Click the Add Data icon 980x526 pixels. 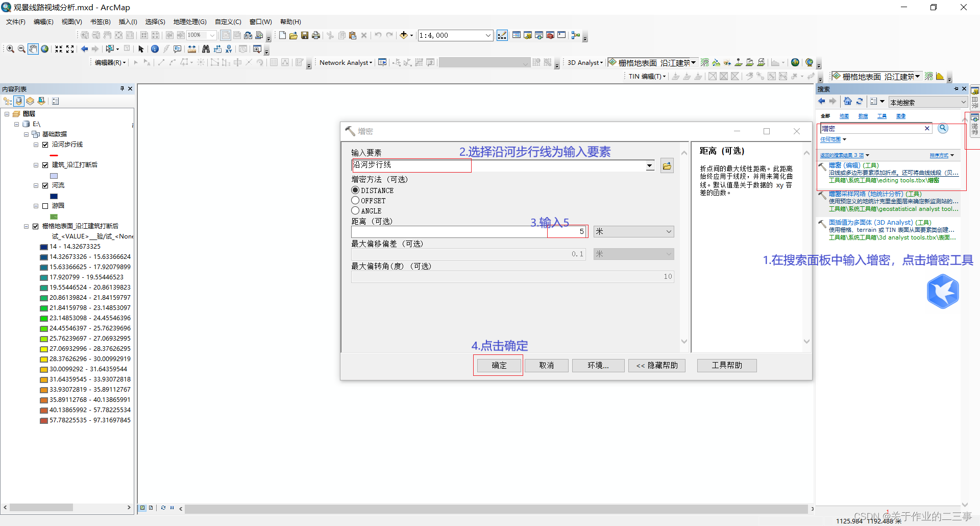click(404, 35)
